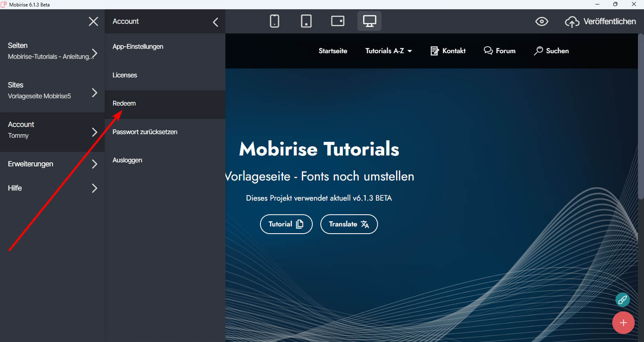Click the cloud upload publish icon

pyautogui.click(x=572, y=22)
